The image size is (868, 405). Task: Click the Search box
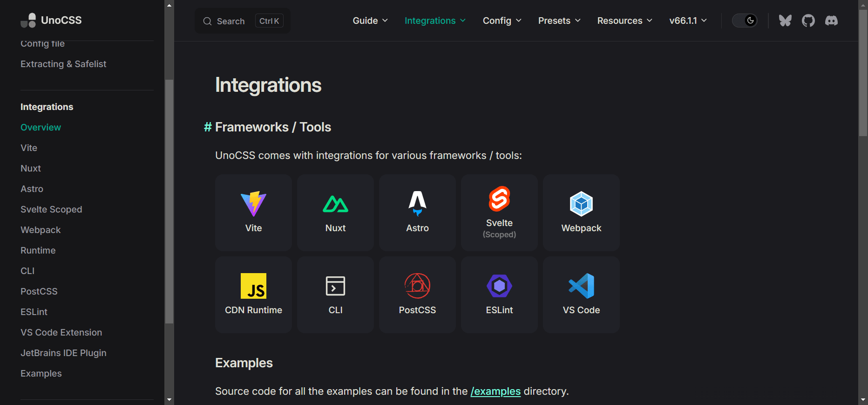[243, 21]
